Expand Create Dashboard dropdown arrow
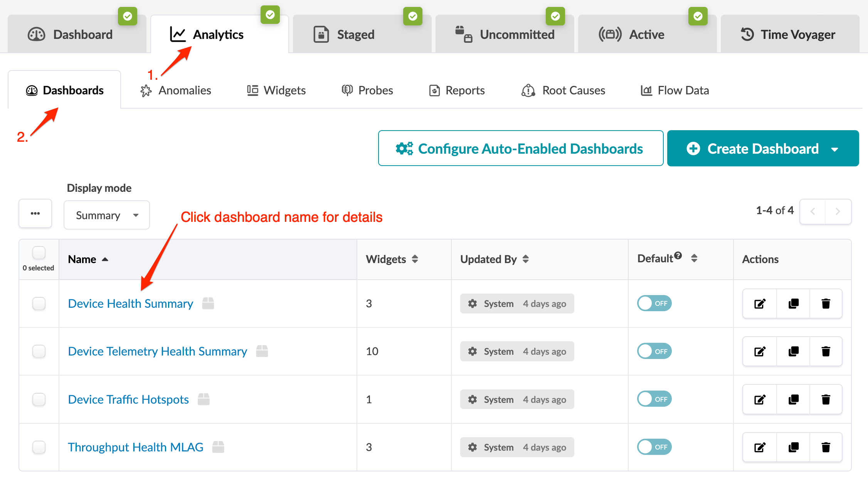868x483 pixels. pyautogui.click(x=835, y=149)
